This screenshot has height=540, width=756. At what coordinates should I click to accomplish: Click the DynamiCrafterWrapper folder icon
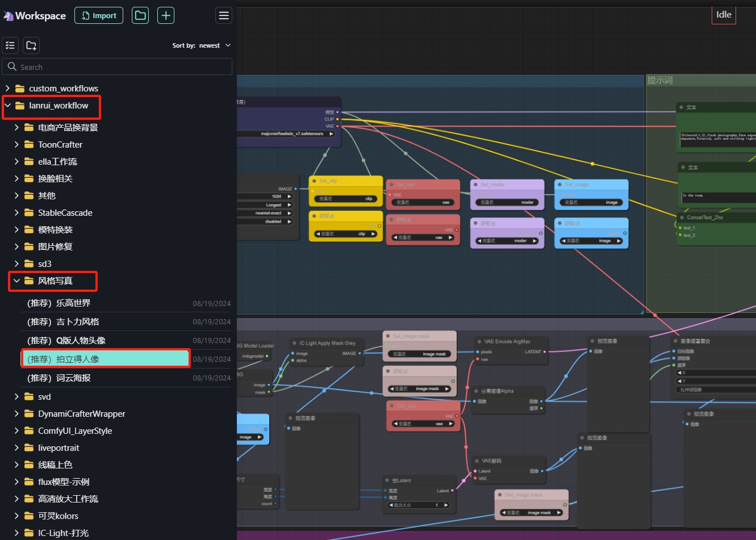point(29,414)
